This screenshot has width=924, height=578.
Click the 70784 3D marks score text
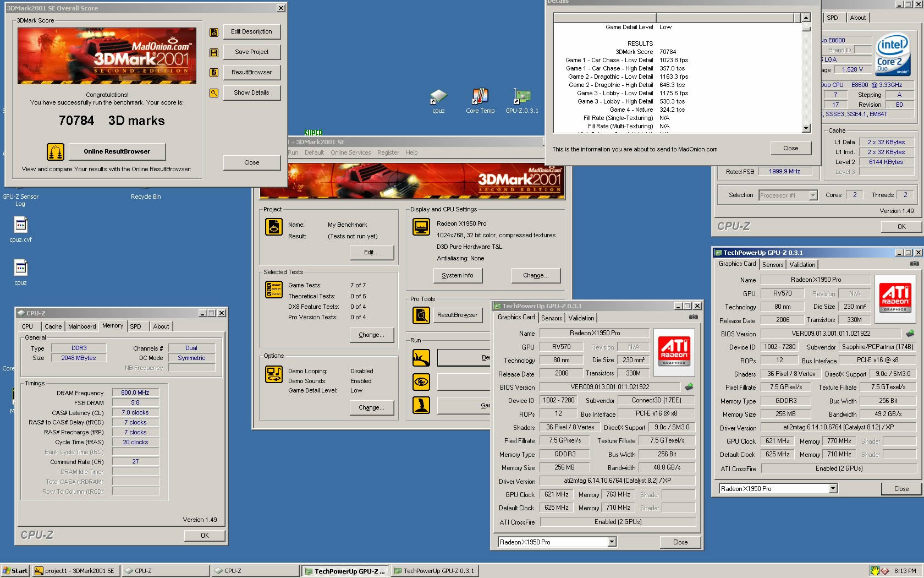(x=112, y=121)
